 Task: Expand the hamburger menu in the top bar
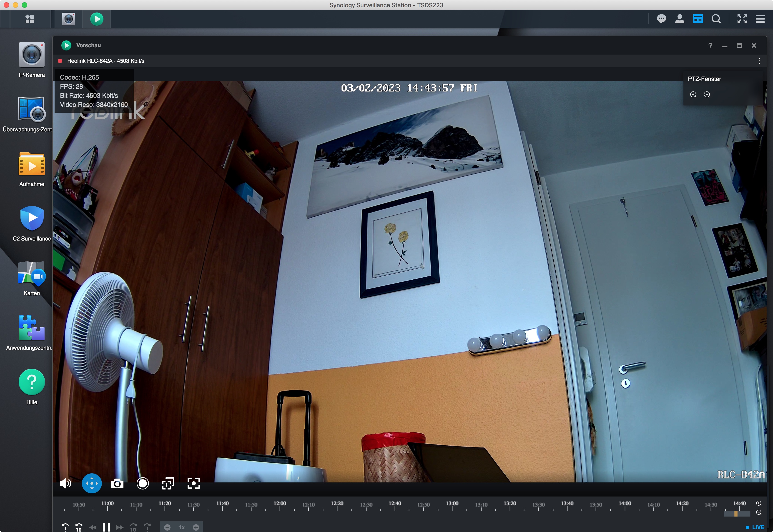pyautogui.click(x=760, y=19)
